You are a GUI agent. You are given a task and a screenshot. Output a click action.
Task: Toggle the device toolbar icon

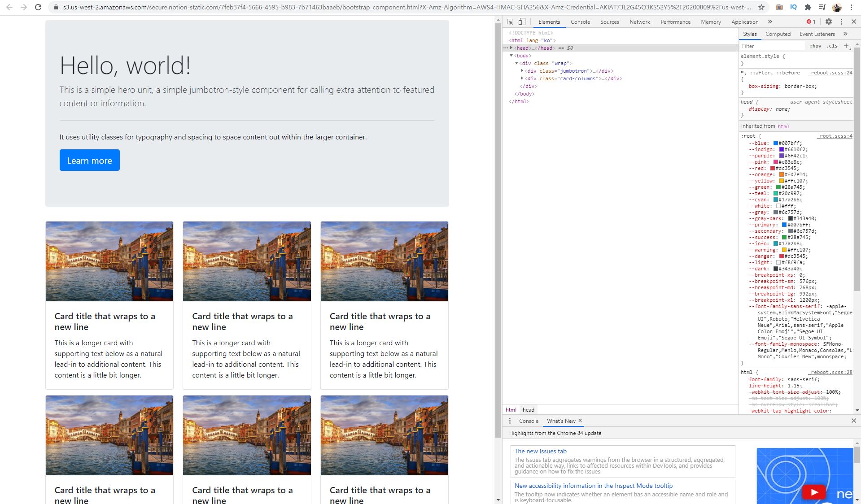[x=522, y=22]
